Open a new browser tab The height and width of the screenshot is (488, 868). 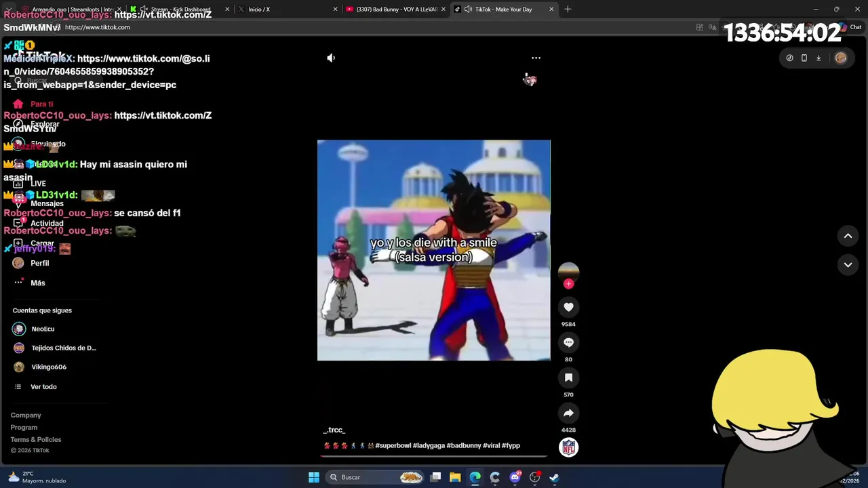pyautogui.click(x=568, y=9)
